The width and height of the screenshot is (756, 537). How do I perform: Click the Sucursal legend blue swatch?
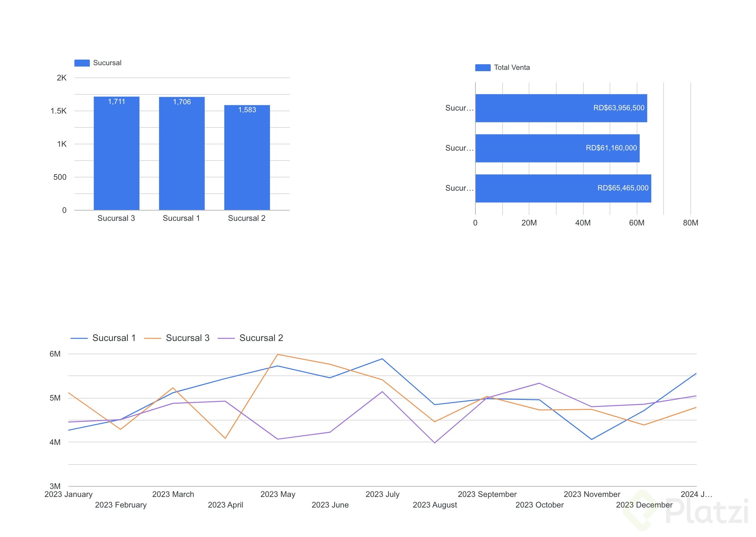point(82,63)
